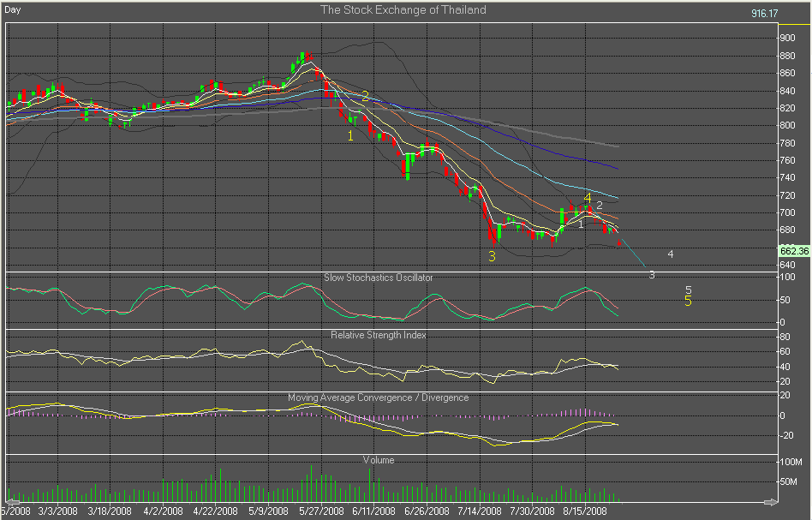This screenshot has width=812, height=520.
Task: Click the highlighted current price 662.36
Action: coord(794,251)
